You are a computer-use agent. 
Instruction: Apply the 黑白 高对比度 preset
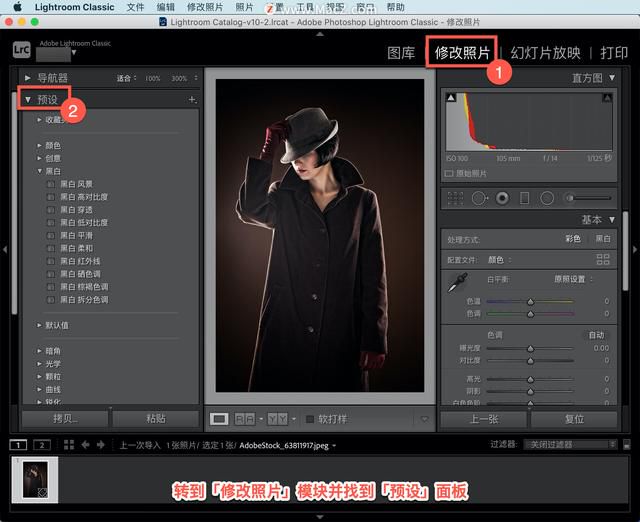pyautogui.click(x=84, y=197)
